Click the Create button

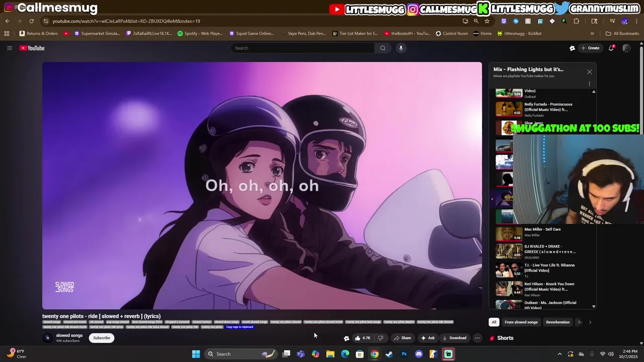click(x=590, y=48)
